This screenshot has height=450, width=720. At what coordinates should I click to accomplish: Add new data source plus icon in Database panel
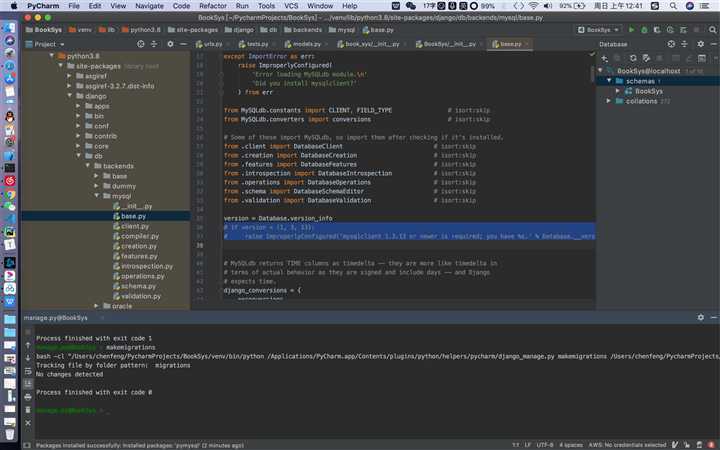[x=604, y=58]
